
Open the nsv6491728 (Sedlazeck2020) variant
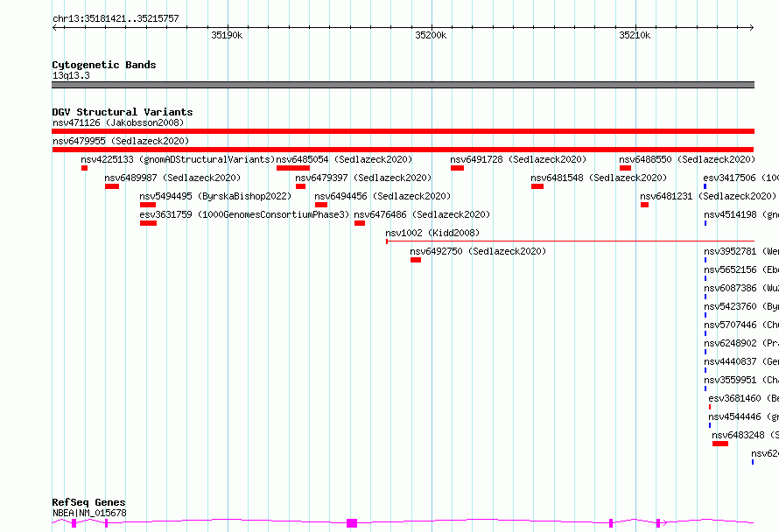[518, 159]
